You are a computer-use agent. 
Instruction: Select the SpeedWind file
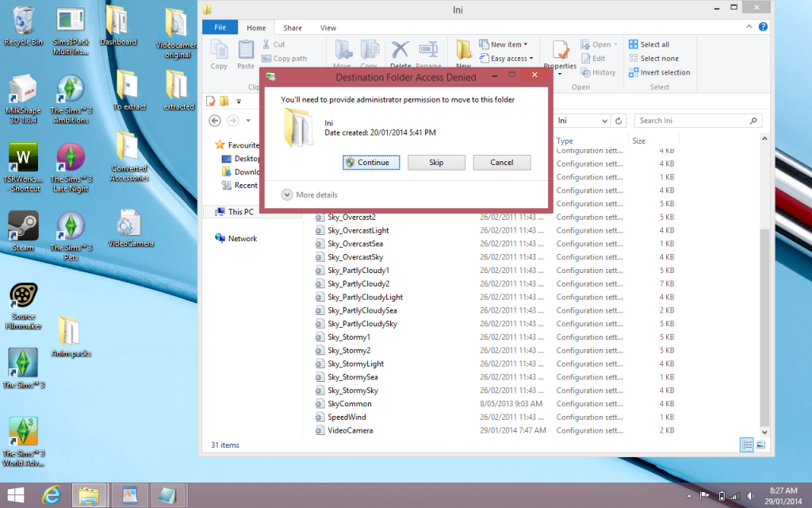tap(347, 418)
